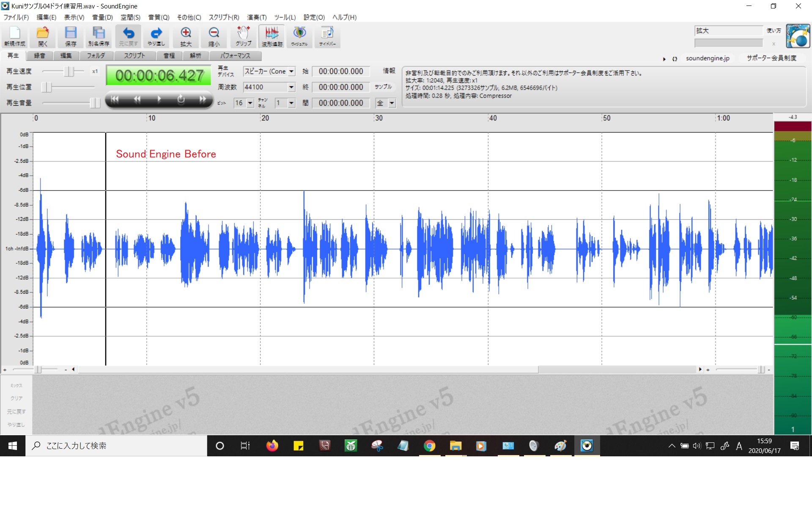
Task: Open the 音量(D) menu
Action: click(103, 17)
